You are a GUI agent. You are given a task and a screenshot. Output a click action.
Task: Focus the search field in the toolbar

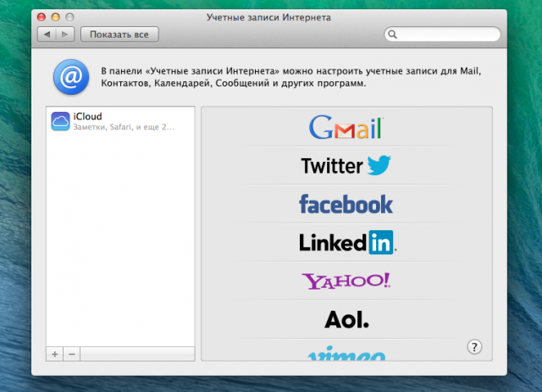click(x=442, y=34)
